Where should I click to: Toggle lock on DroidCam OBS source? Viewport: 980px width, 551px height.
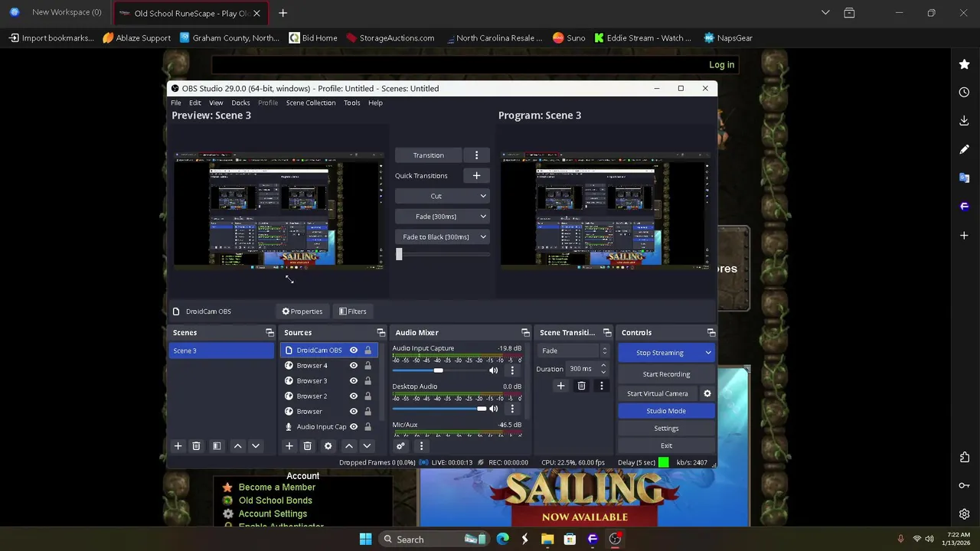[367, 350]
